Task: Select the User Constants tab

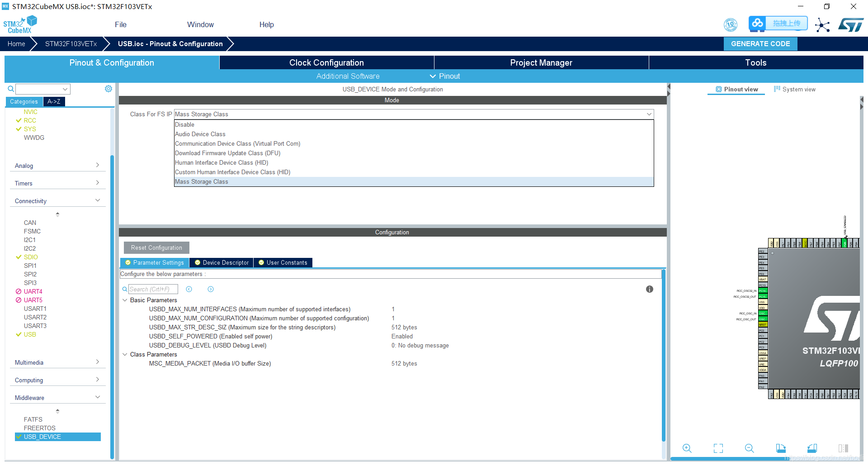Action: 283,262
